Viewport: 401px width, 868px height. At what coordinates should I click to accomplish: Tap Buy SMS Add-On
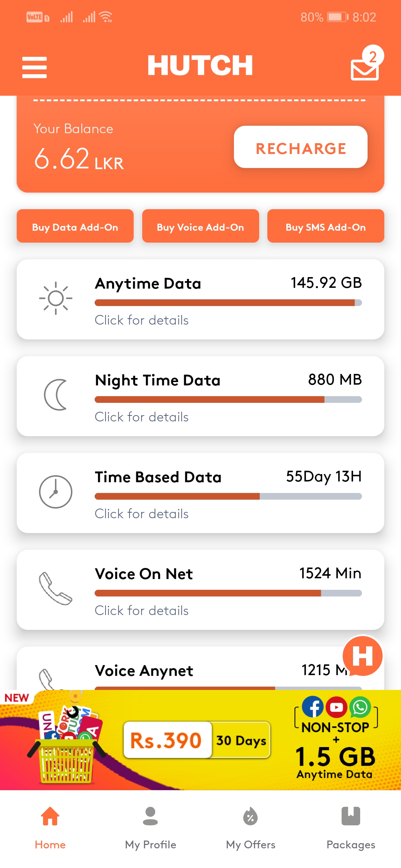click(326, 226)
